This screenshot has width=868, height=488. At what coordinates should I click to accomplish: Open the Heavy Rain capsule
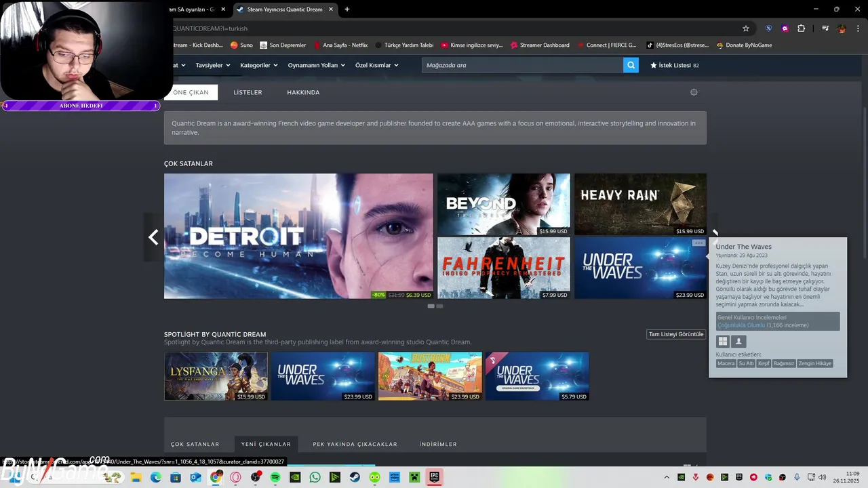(641, 205)
